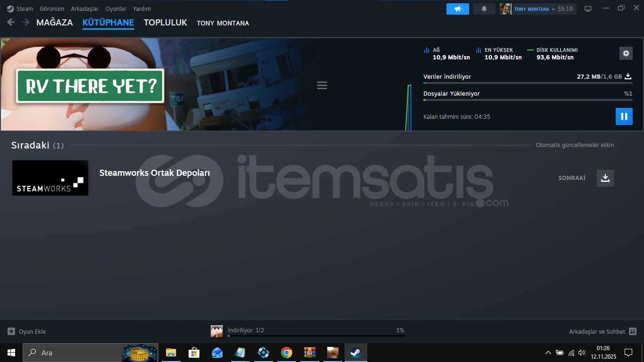Click Otomatik güncellemeler etkin
The height and width of the screenshot is (362, 644).
tap(575, 145)
